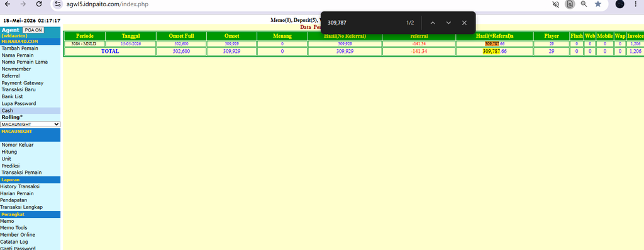Image resolution: width=644 pixels, height=250 pixels.
Task: Click the Mobile column header
Action: click(x=604, y=36)
